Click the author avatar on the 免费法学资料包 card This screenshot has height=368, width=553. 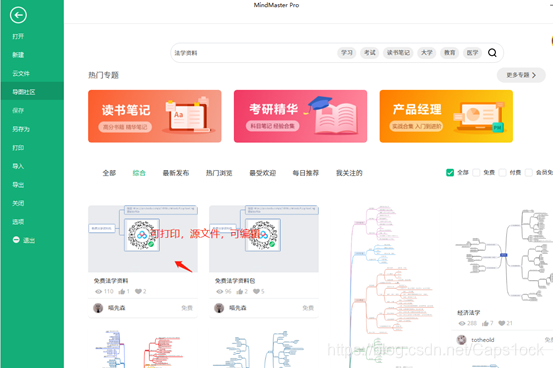pos(219,308)
